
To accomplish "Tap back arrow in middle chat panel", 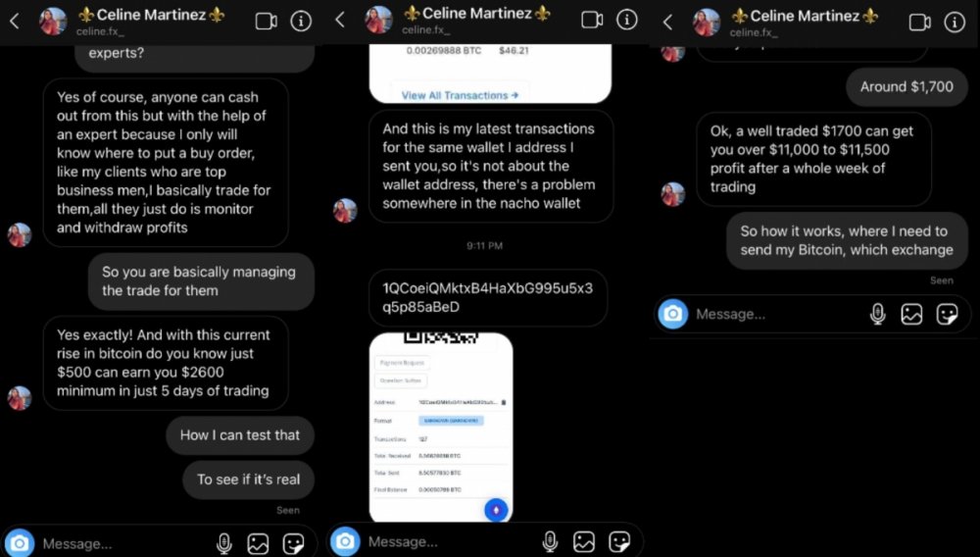I will [x=340, y=20].
